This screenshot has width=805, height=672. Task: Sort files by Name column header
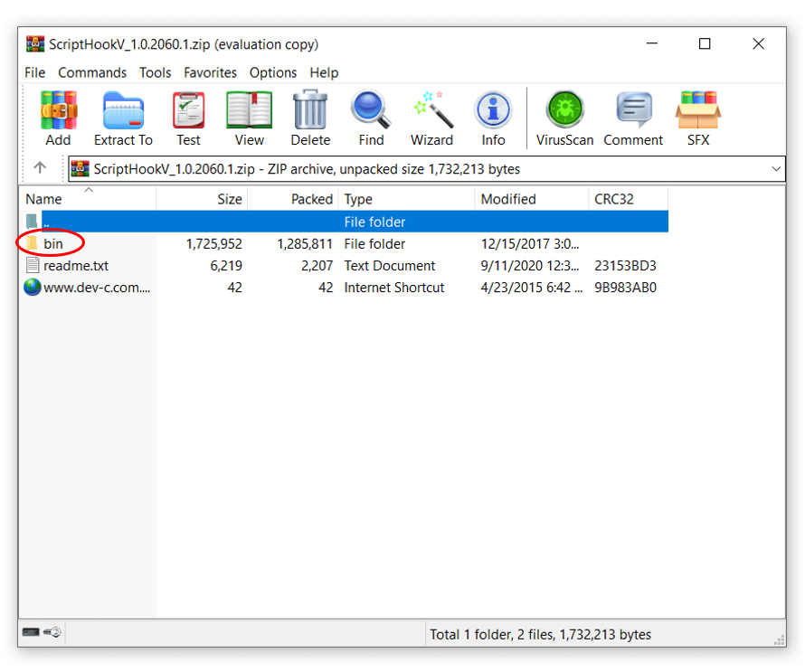pyautogui.click(x=44, y=199)
